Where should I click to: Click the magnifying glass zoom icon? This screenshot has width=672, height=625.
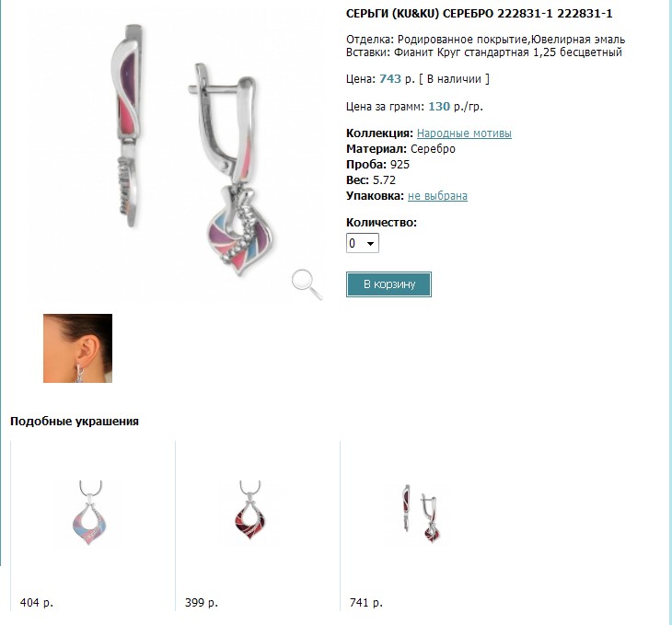tap(307, 284)
